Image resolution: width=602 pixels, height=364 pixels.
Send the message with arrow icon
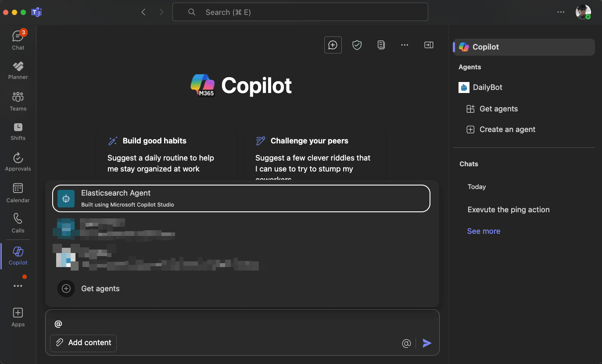click(x=427, y=343)
